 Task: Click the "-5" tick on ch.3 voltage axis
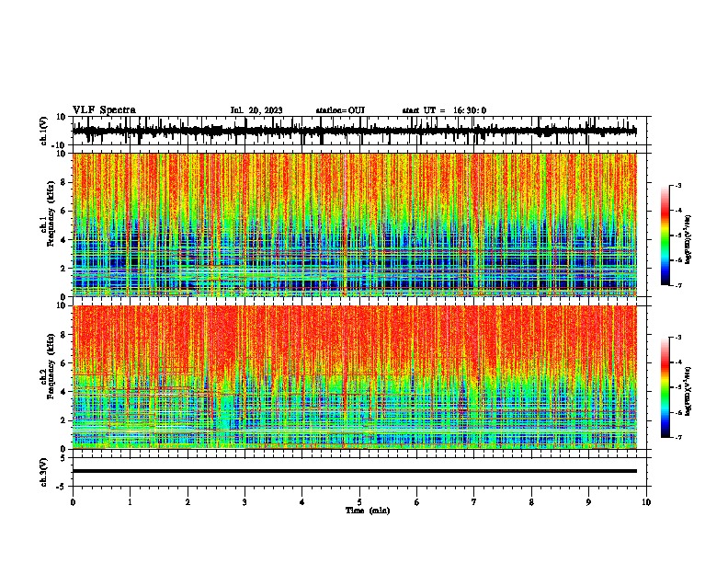tap(62, 487)
